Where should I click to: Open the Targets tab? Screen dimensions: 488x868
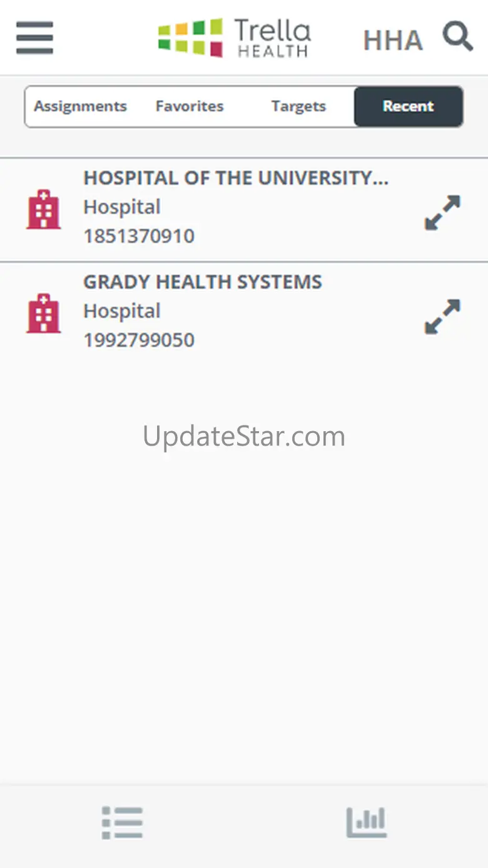(298, 106)
